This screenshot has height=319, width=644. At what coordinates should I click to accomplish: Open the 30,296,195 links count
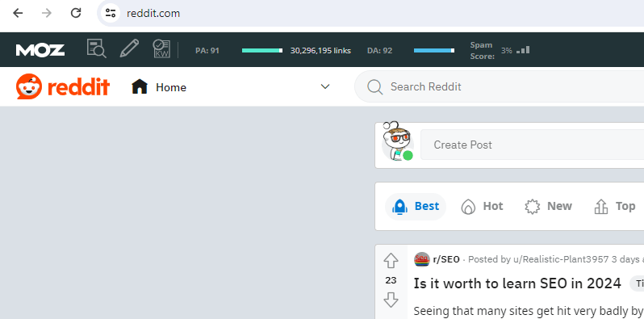point(320,51)
